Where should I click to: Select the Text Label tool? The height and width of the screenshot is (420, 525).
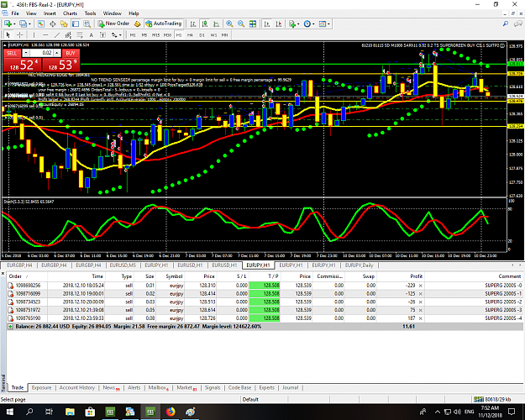[x=102, y=34]
